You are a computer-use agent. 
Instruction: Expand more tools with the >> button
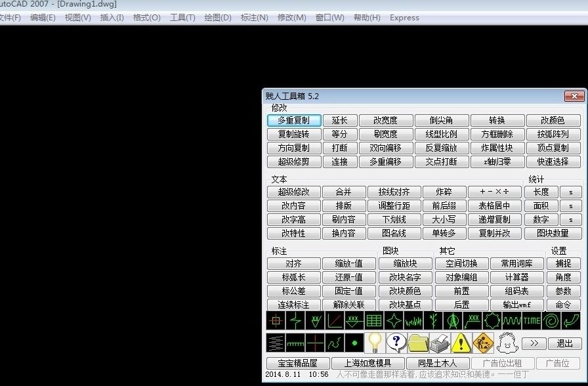tap(534, 343)
